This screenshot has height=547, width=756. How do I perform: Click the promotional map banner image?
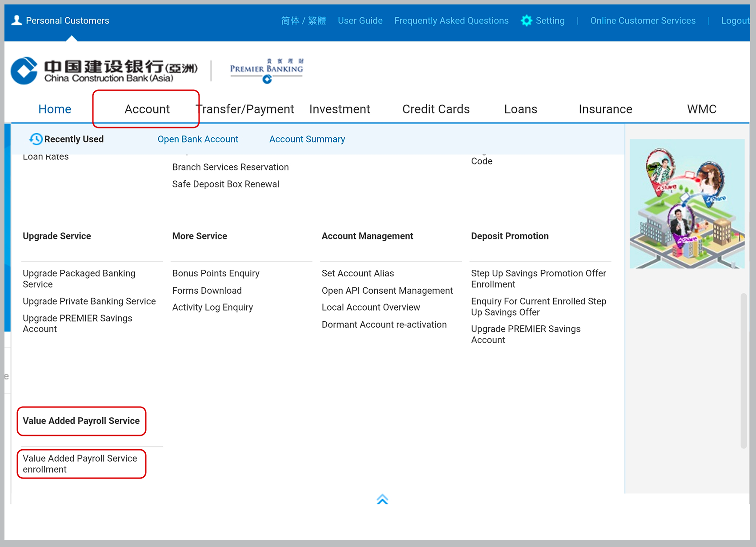pos(687,204)
